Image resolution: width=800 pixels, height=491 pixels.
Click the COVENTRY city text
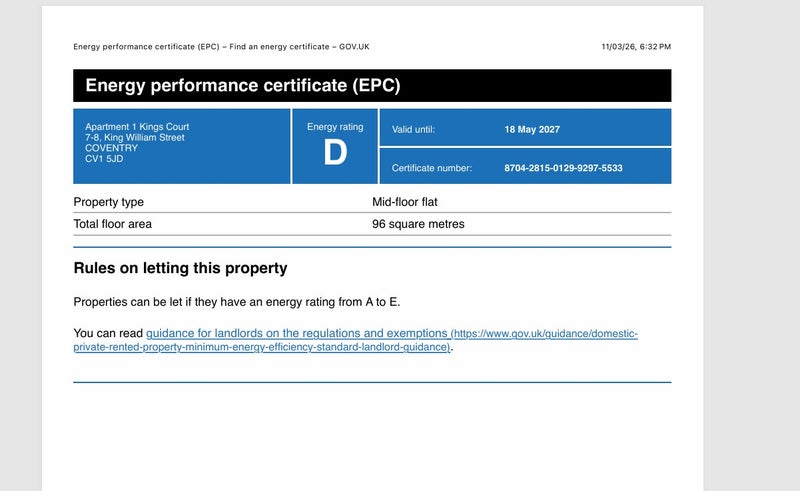click(x=112, y=148)
